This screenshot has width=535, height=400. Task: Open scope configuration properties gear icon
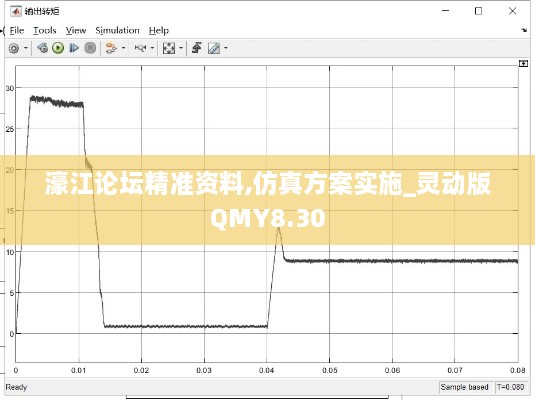(x=14, y=48)
